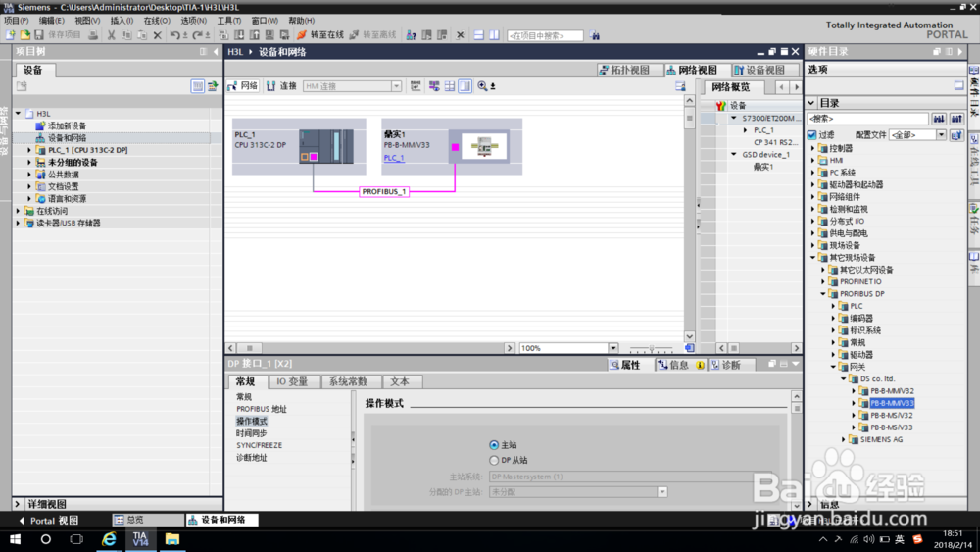Click the split editor vertically icon
This screenshot has height=552, width=980.
(x=494, y=35)
